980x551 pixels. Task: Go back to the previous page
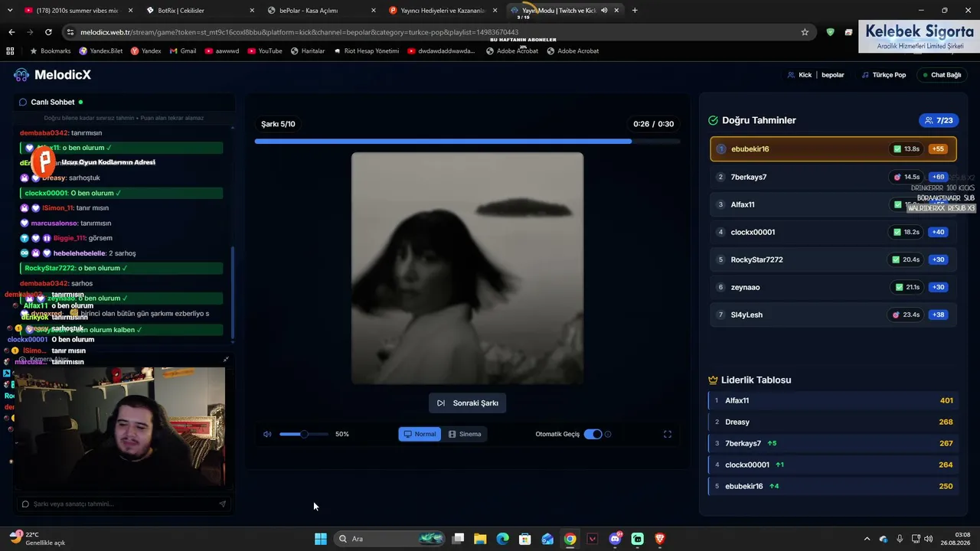point(11,32)
